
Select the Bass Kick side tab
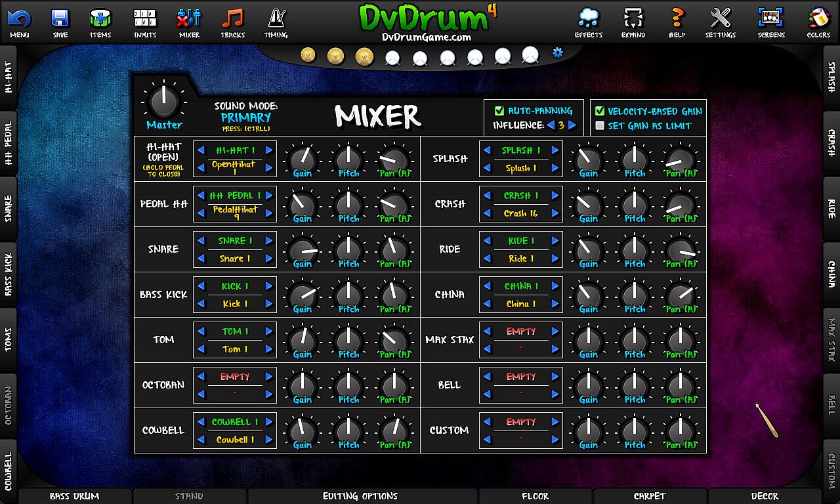click(8, 274)
